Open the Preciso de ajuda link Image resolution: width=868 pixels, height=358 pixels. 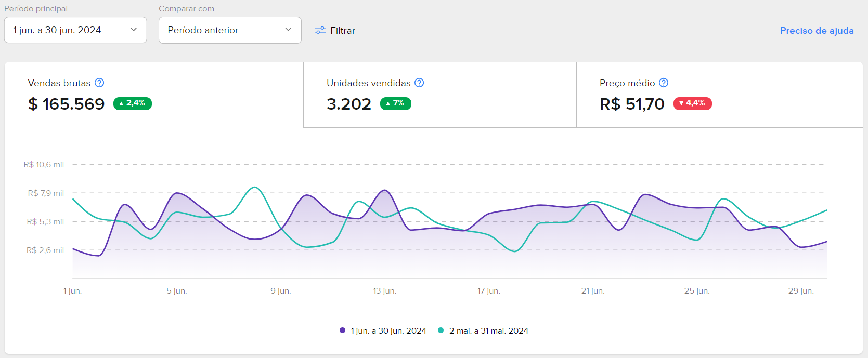817,31
